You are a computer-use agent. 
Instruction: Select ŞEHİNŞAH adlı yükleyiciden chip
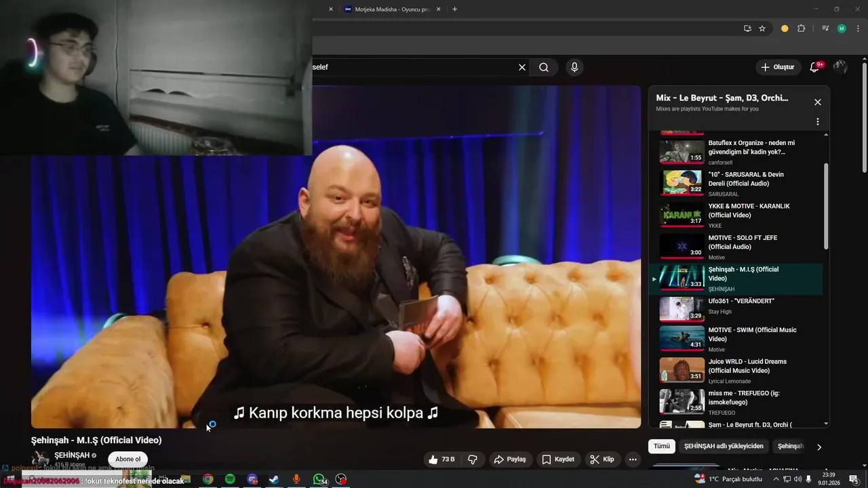pyautogui.click(x=724, y=446)
